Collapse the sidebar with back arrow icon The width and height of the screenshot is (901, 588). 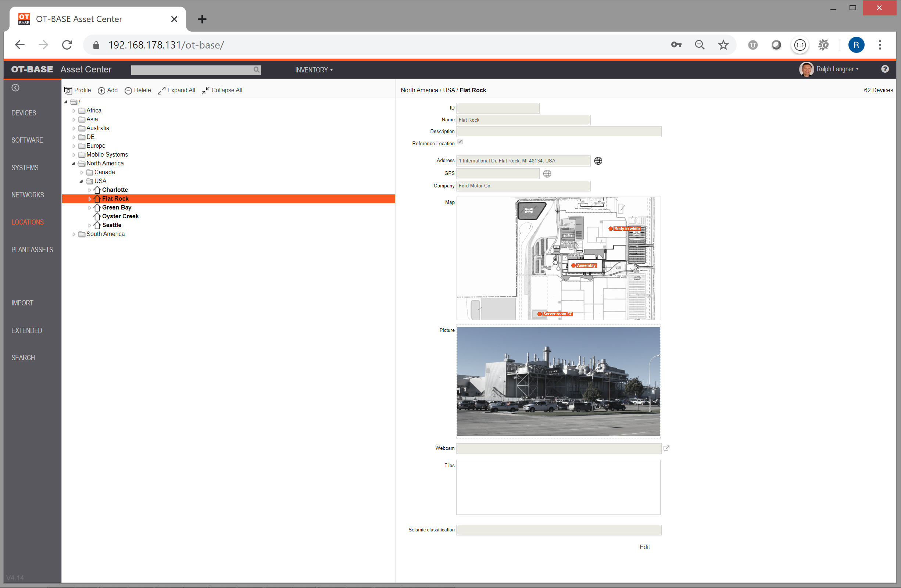click(15, 88)
